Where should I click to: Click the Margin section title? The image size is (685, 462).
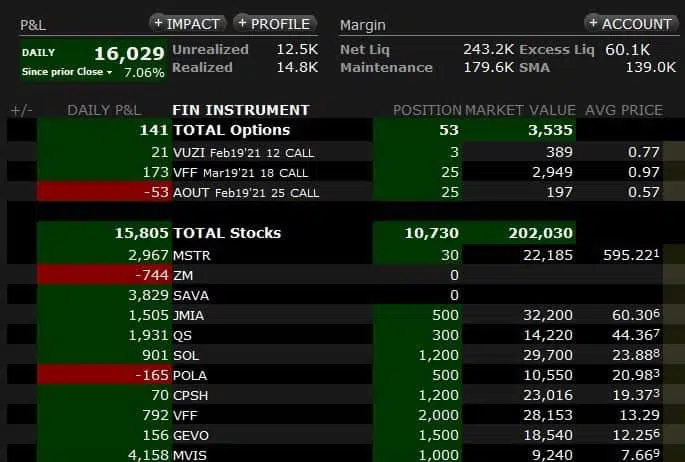pos(363,25)
